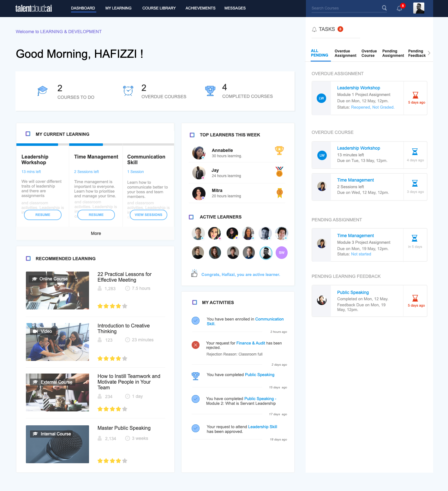The height and width of the screenshot is (491, 448).
Task: Open the My Learning menu
Action: tap(118, 8)
